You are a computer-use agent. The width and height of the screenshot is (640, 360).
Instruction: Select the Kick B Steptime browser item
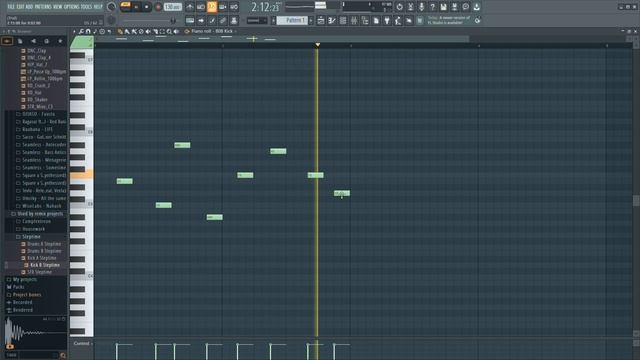(45, 265)
